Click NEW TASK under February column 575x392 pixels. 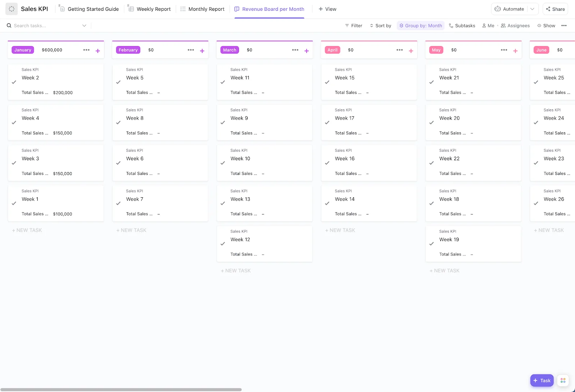click(x=132, y=230)
